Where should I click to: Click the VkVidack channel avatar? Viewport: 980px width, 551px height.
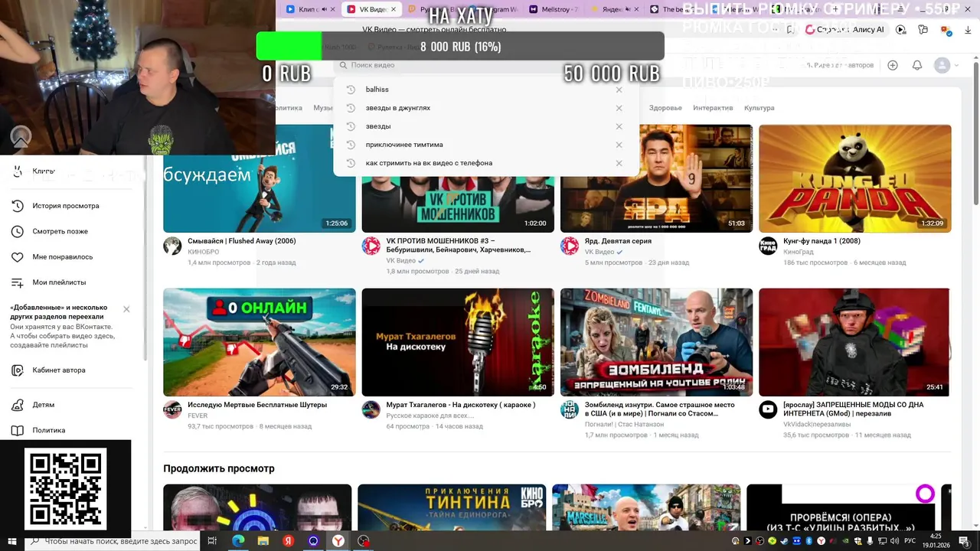coord(768,409)
